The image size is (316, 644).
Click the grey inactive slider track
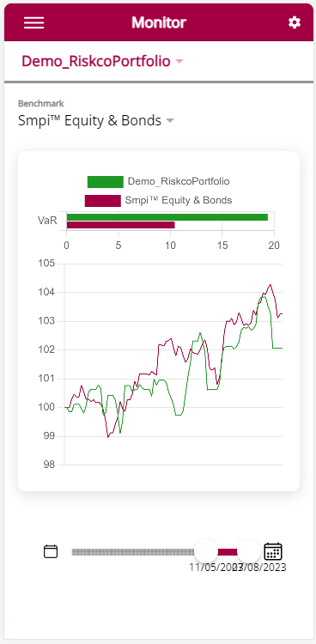133,552
